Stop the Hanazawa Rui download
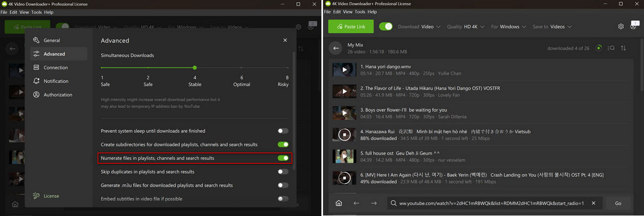The image size is (644, 216). tap(345, 134)
